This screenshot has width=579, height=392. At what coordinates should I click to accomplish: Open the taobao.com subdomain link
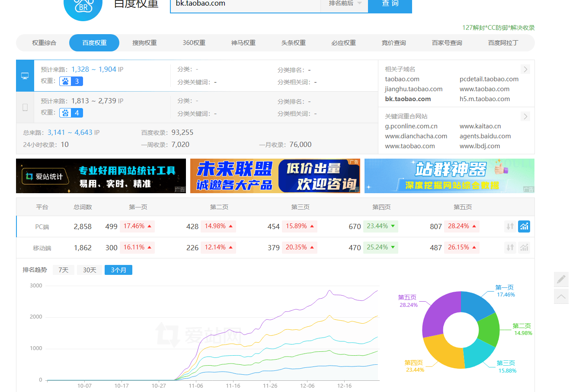(x=402, y=79)
